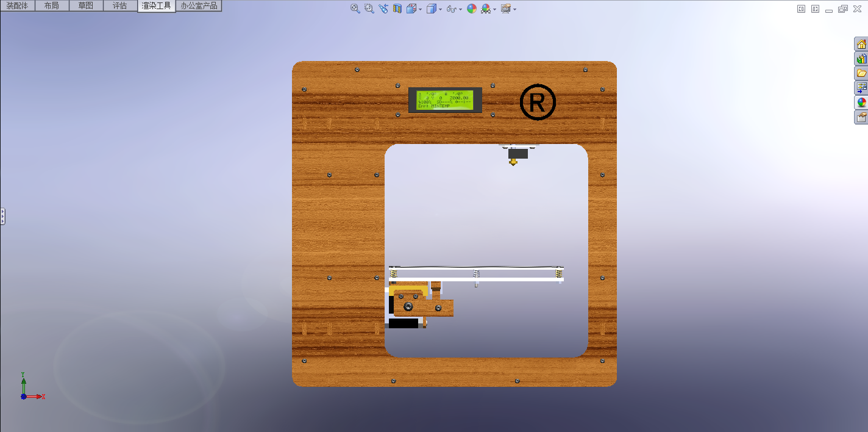This screenshot has width=868, height=432.
Task: Click the Zoom to Fit icon
Action: (355, 9)
